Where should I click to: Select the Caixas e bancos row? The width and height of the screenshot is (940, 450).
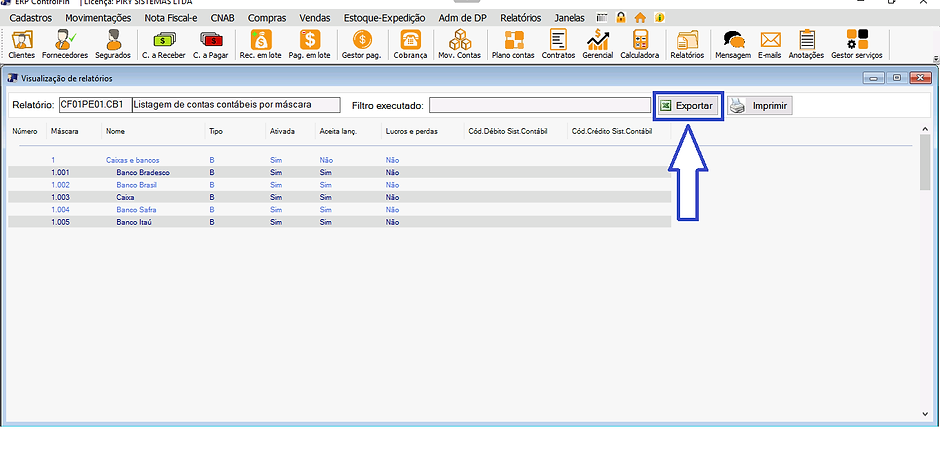[x=339, y=160]
